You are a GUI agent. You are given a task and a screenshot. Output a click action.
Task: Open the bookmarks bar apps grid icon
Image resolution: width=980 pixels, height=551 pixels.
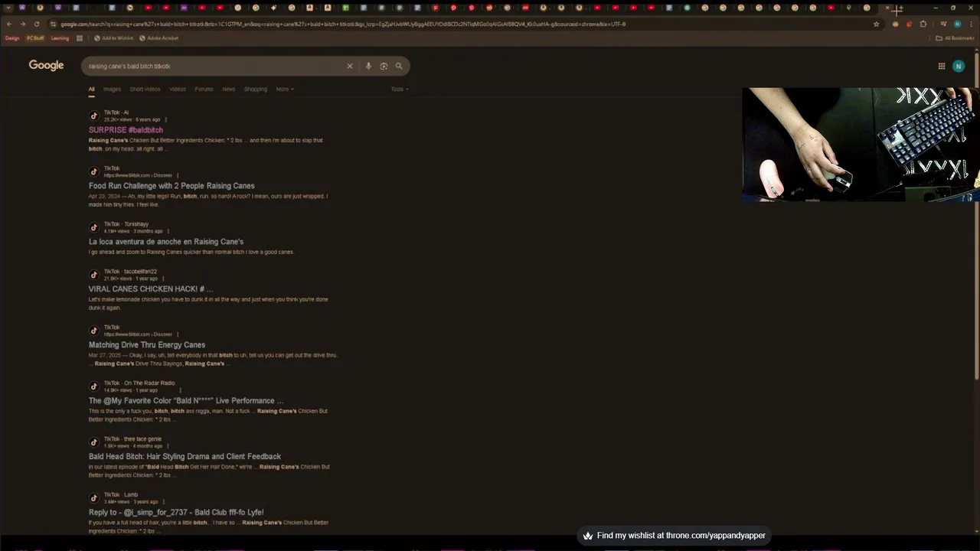tap(80, 37)
